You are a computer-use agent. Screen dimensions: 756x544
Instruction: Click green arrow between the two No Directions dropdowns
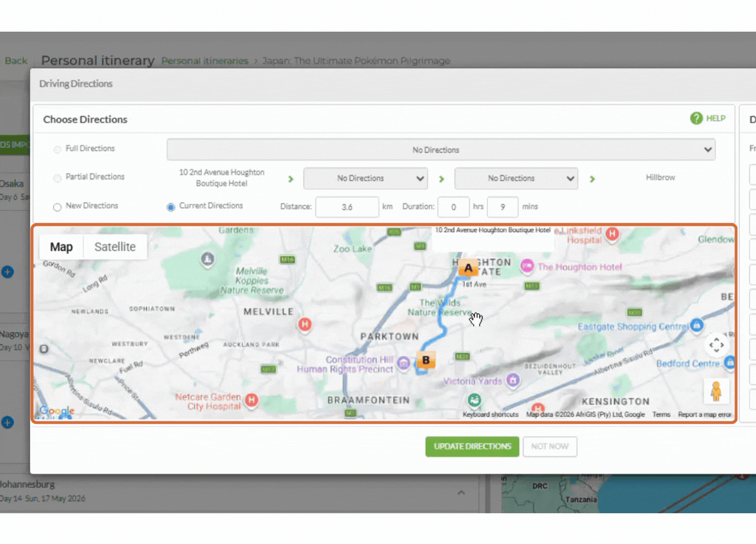tap(442, 179)
